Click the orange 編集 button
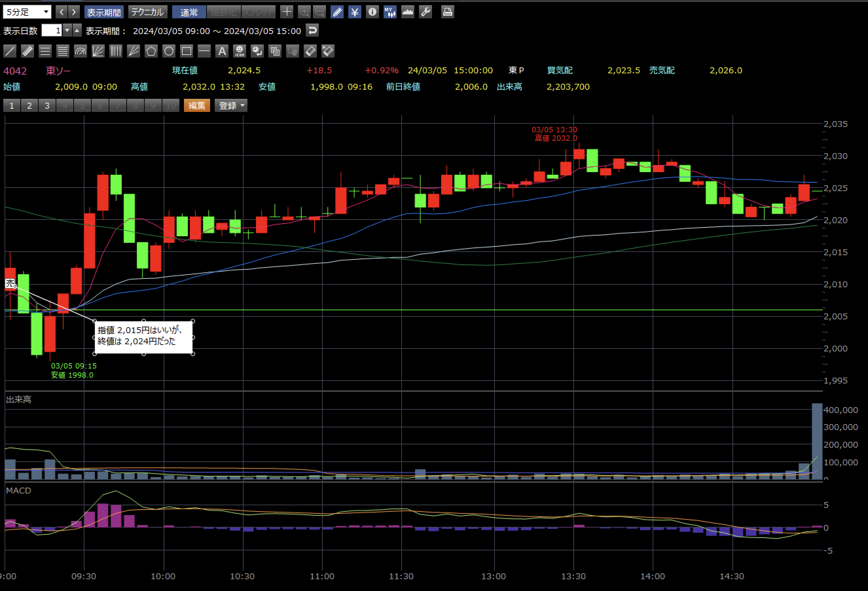868x591 pixels. [x=197, y=106]
